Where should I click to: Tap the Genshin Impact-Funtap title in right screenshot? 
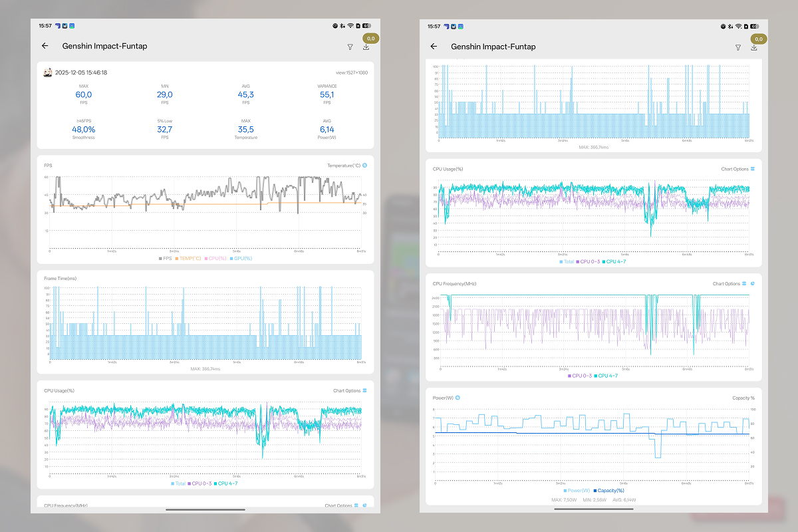pos(493,47)
